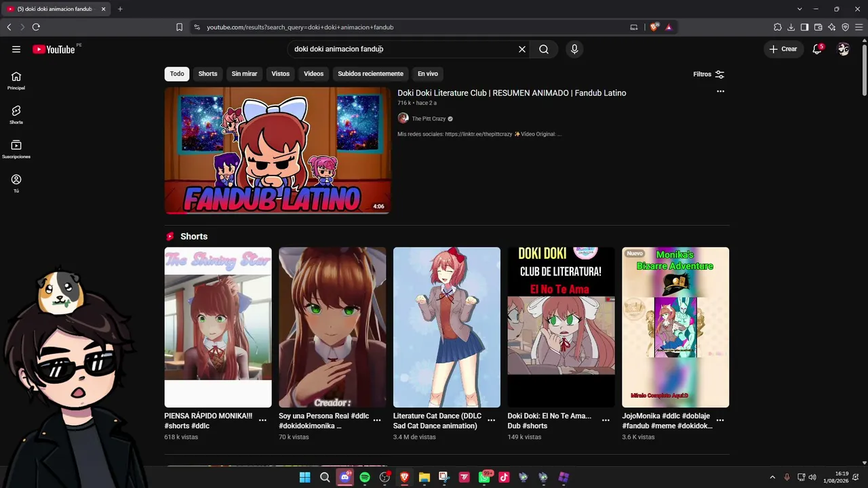
Task: Expand the browser tab search chevron
Action: (800, 9)
